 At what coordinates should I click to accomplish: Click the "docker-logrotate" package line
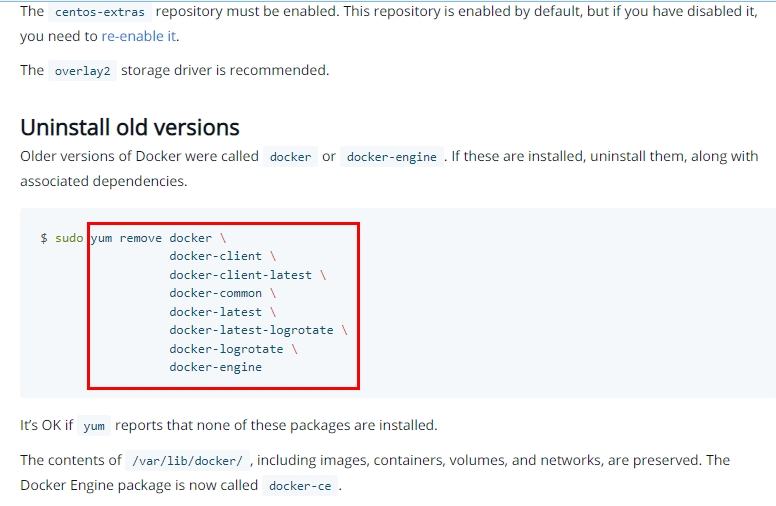226,349
